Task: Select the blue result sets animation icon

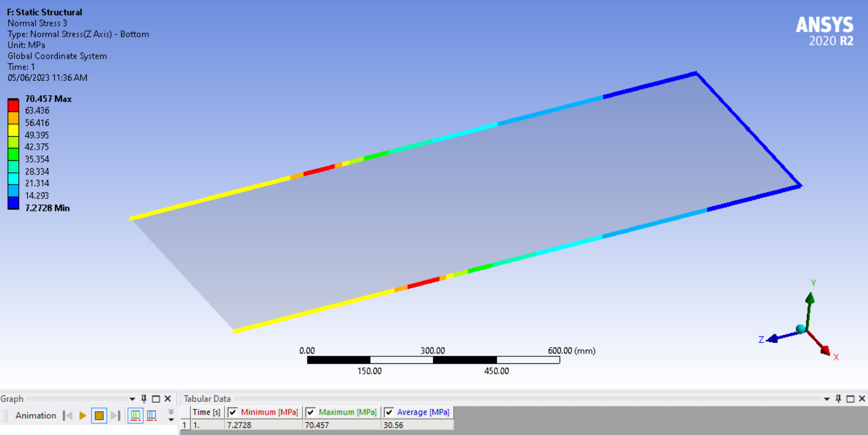Action: point(151,416)
